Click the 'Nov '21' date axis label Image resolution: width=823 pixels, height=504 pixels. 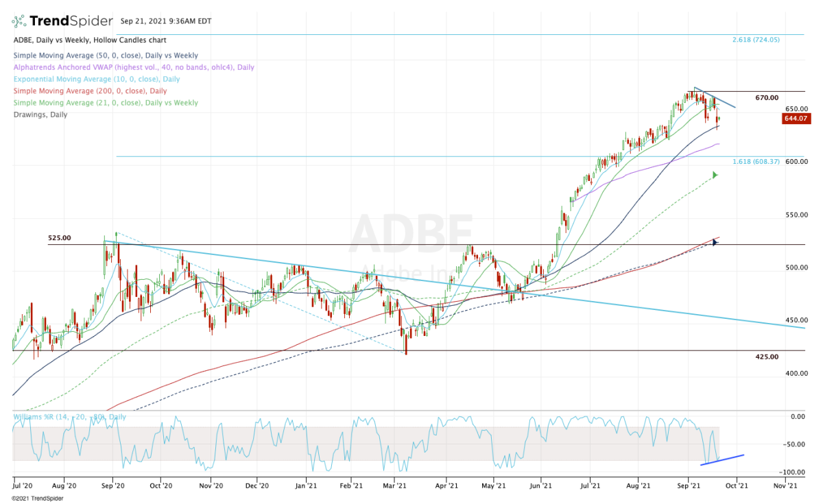coord(785,485)
